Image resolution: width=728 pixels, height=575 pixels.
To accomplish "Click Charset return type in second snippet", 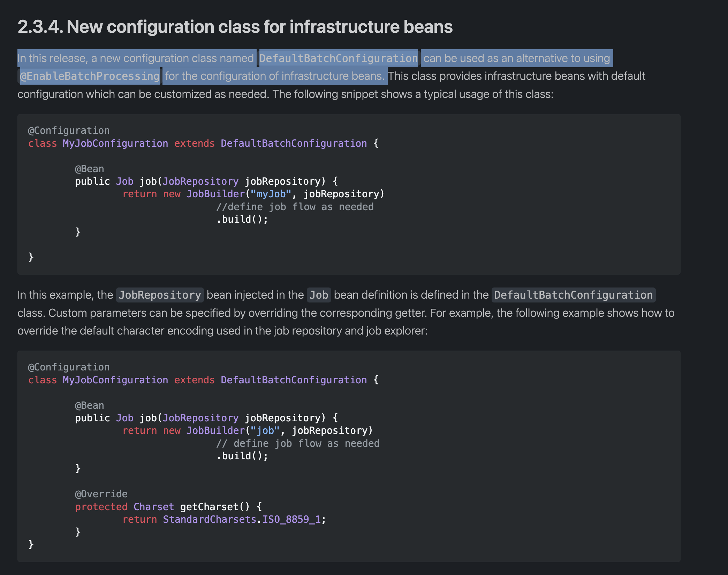I will point(153,507).
